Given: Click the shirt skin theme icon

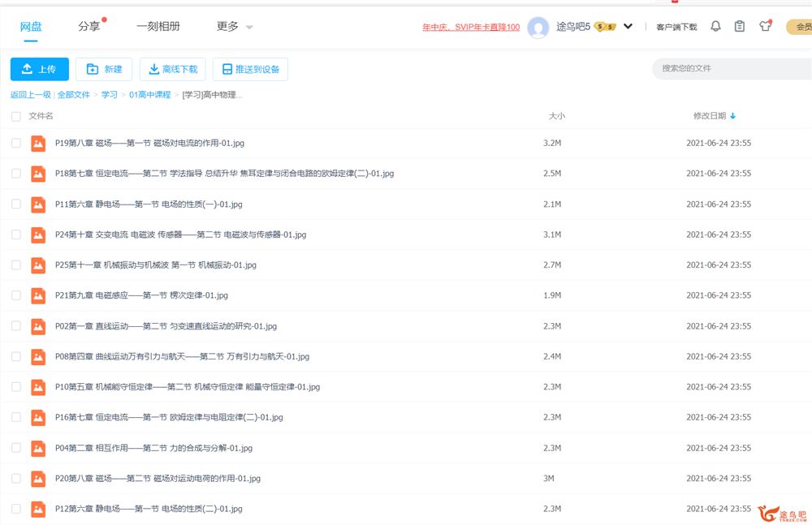Looking at the screenshot, I should click(765, 27).
